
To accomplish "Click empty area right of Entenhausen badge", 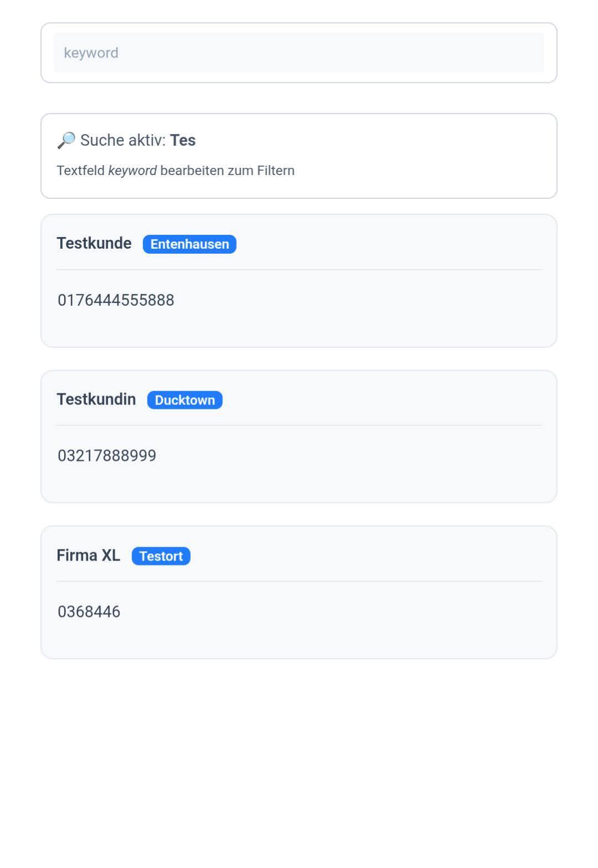I will pos(388,244).
